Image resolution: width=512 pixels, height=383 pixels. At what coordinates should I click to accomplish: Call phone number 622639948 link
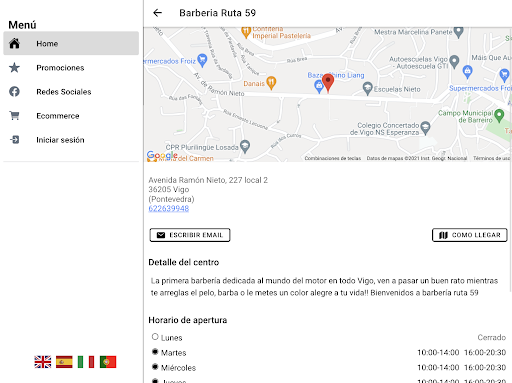pyautogui.click(x=169, y=209)
